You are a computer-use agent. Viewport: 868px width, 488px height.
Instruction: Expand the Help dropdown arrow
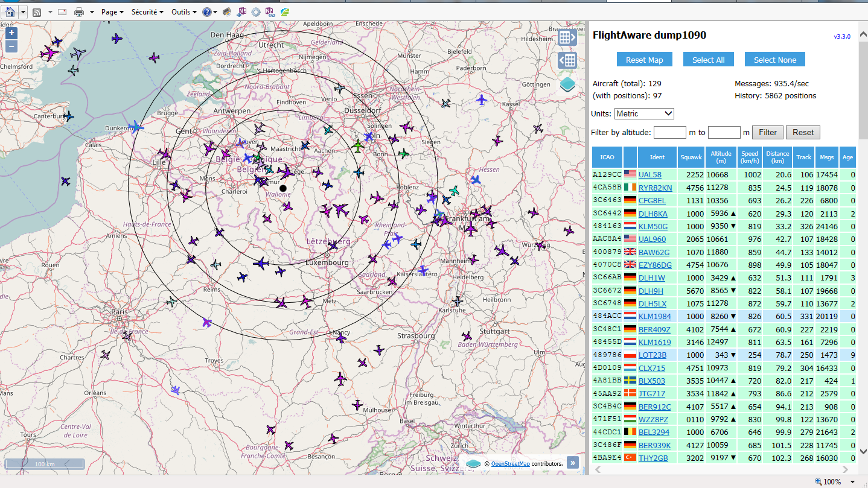click(216, 12)
